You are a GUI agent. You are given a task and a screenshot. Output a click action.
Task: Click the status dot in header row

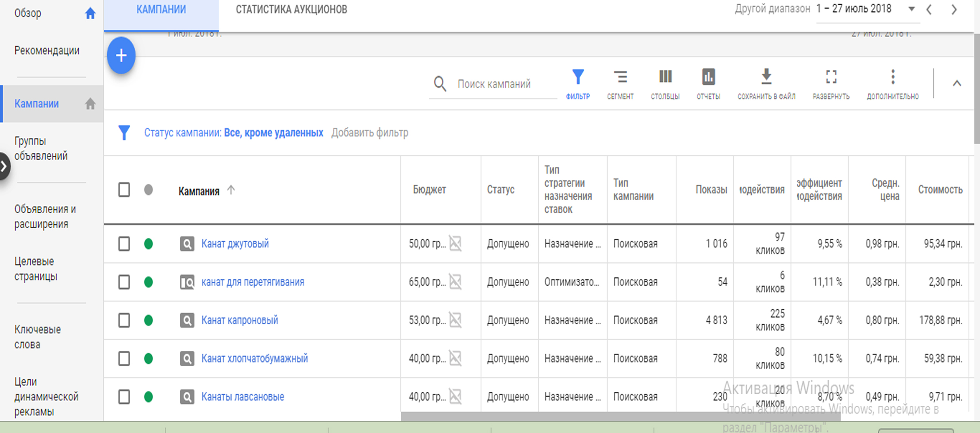(x=148, y=190)
